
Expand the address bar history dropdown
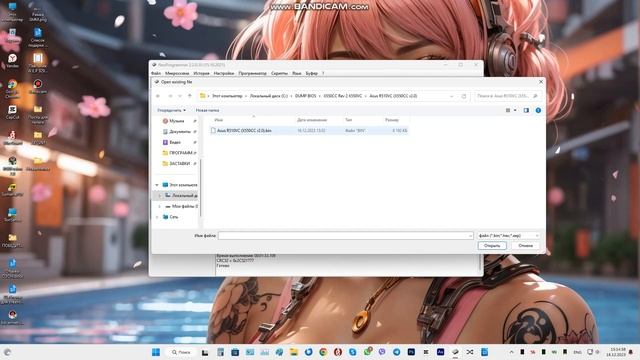(451, 96)
